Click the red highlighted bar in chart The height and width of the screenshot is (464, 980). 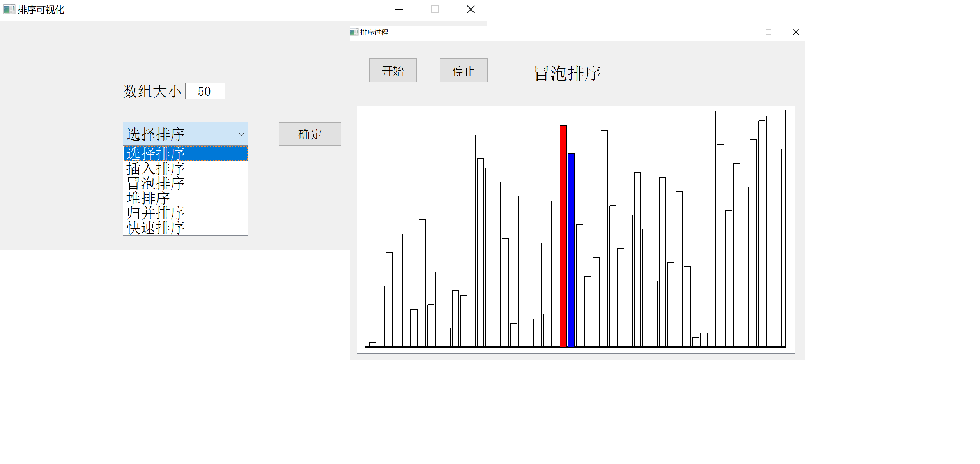[563, 236]
